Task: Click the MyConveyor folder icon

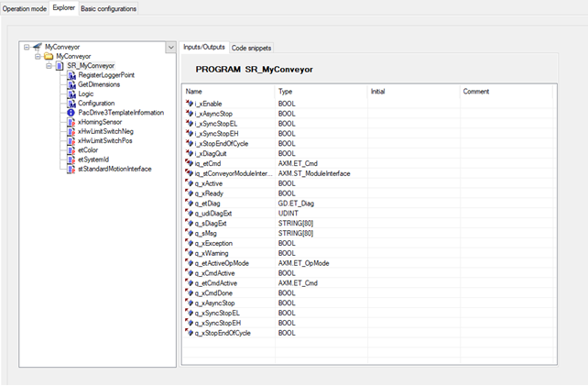Action: pos(49,56)
